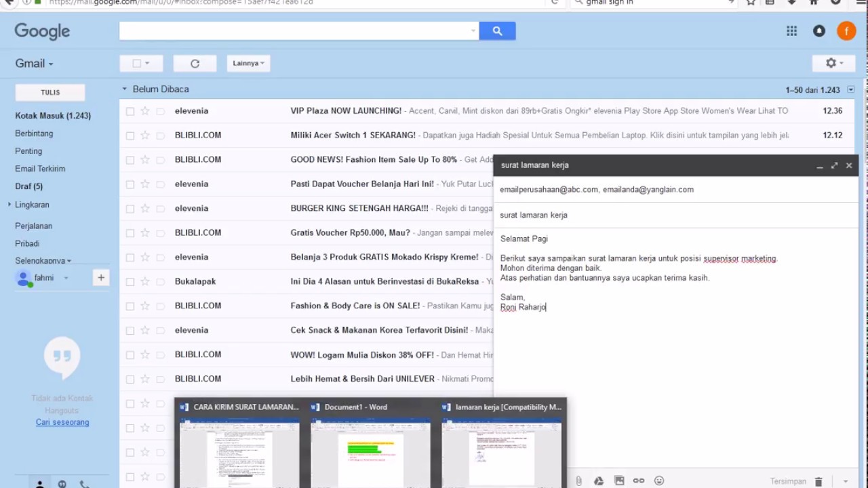Viewport: 868px width, 488px height.
Task: Click the compose recipients field
Action: click(x=675, y=190)
